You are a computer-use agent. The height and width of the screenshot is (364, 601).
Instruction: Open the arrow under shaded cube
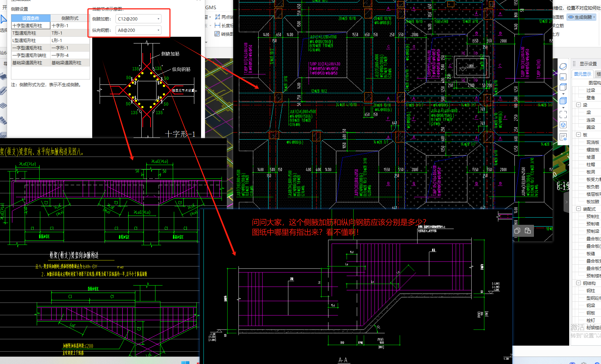tap(563, 107)
